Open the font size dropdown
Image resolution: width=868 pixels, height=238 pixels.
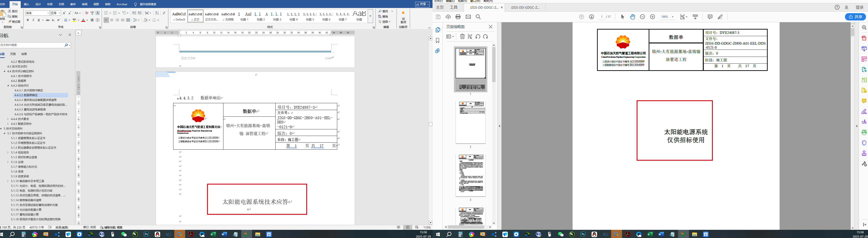tap(59, 13)
